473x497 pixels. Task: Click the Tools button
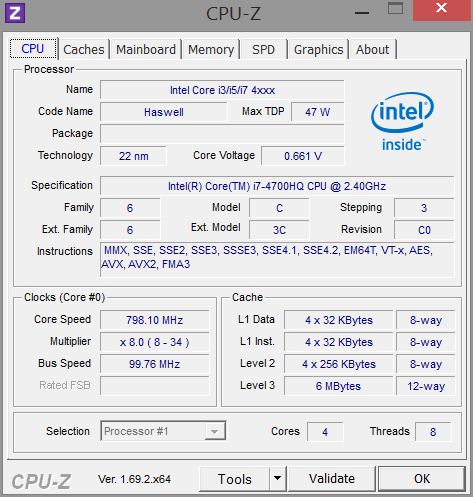(235, 479)
